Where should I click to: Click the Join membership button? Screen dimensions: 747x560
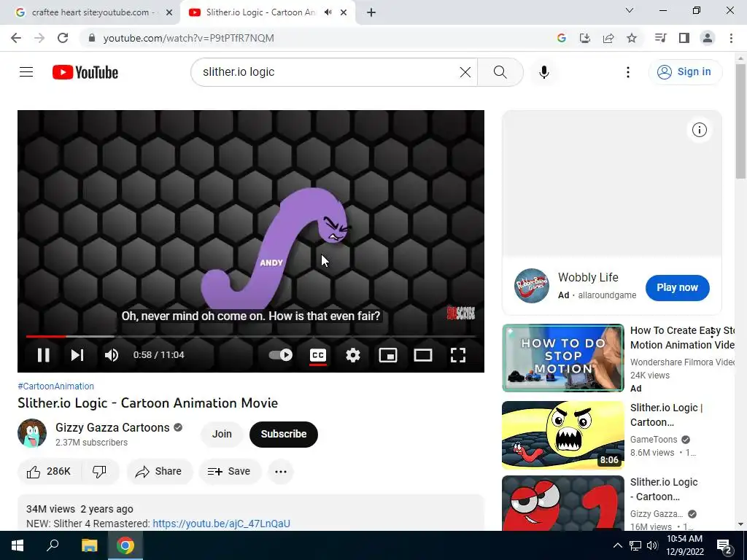pyautogui.click(x=222, y=434)
